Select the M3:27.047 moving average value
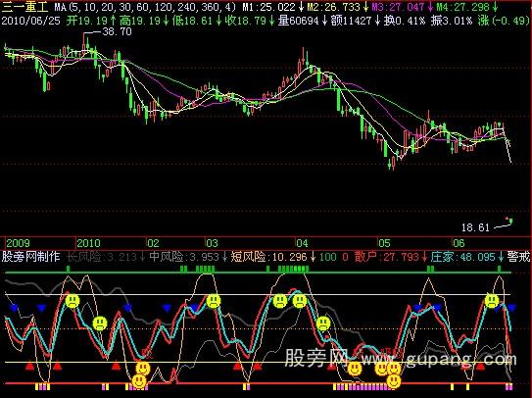The image size is (532, 398). pos(403,7)
